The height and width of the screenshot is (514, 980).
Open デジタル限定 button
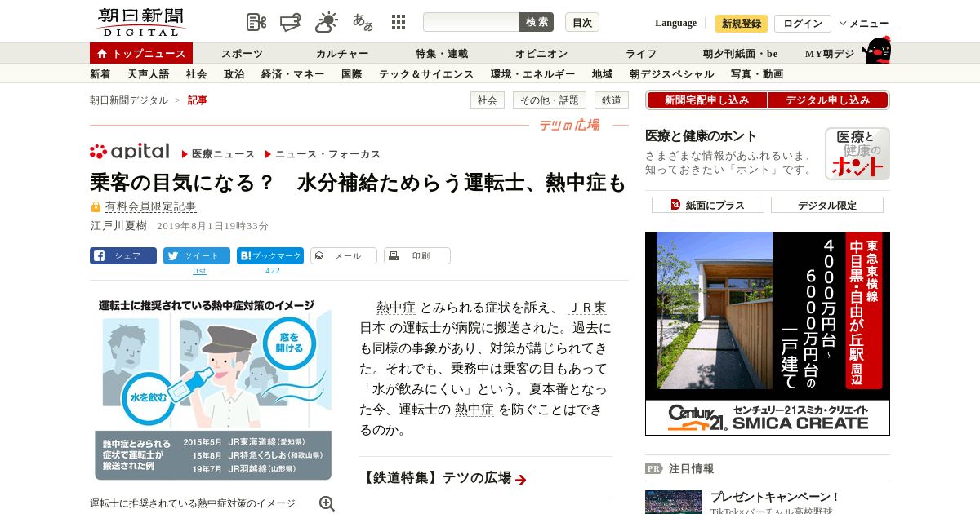point(826,205)
